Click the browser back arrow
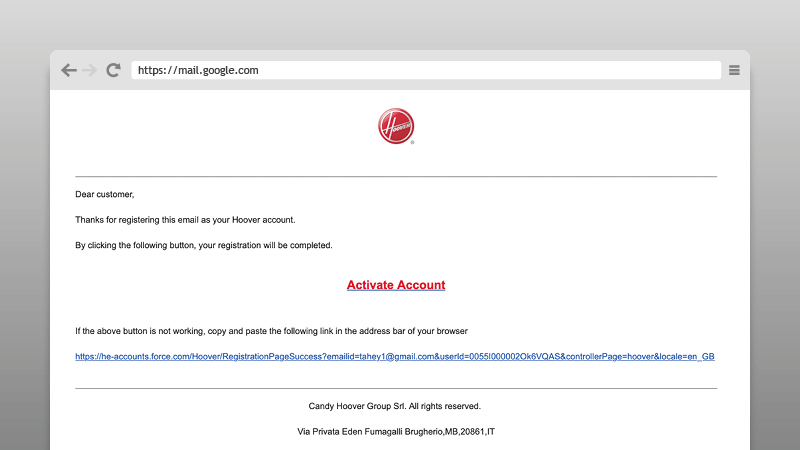Image resolution: width=800 pixels, height=450 pixels. [69, 70]
